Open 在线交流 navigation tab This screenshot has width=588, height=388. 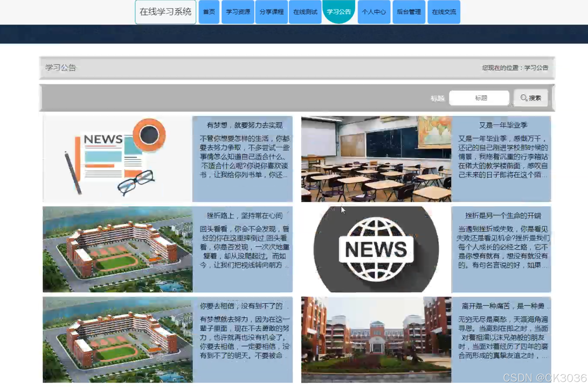tap(444, 12)
